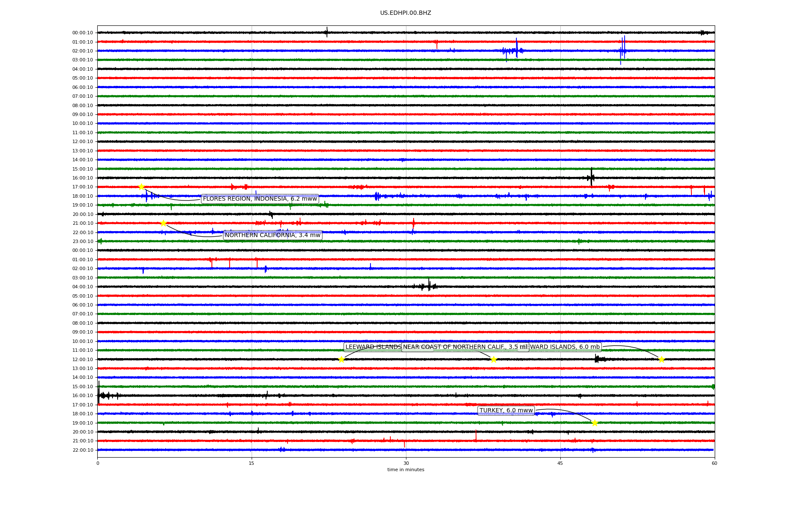Click the 0 tick label on time axis
812x508 pixels.
pyautogui.click(x=98, y=463)
